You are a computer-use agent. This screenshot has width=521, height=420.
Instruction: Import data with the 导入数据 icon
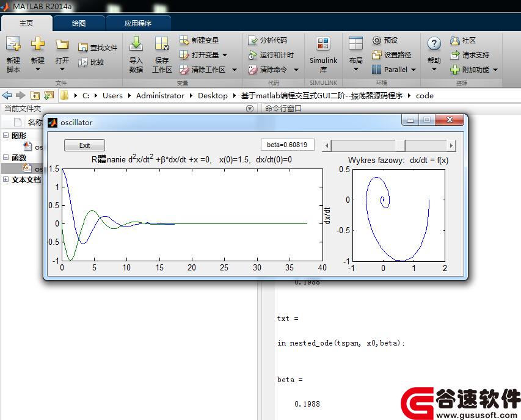click(x=136, y=44)
